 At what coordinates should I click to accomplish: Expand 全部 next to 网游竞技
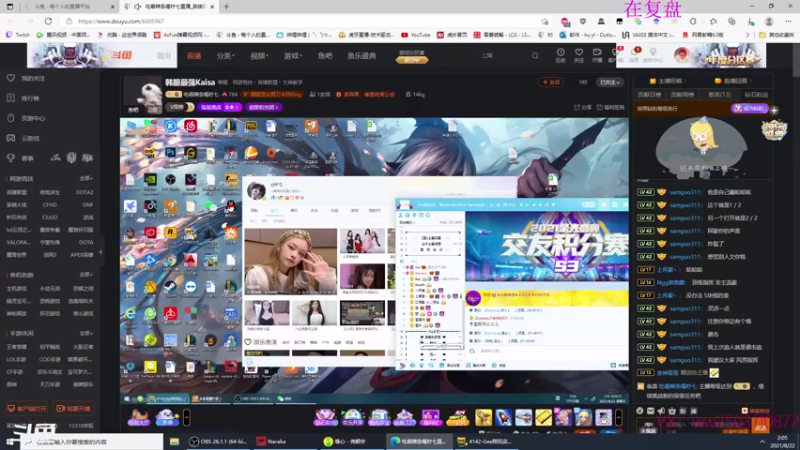pos(86,178)
